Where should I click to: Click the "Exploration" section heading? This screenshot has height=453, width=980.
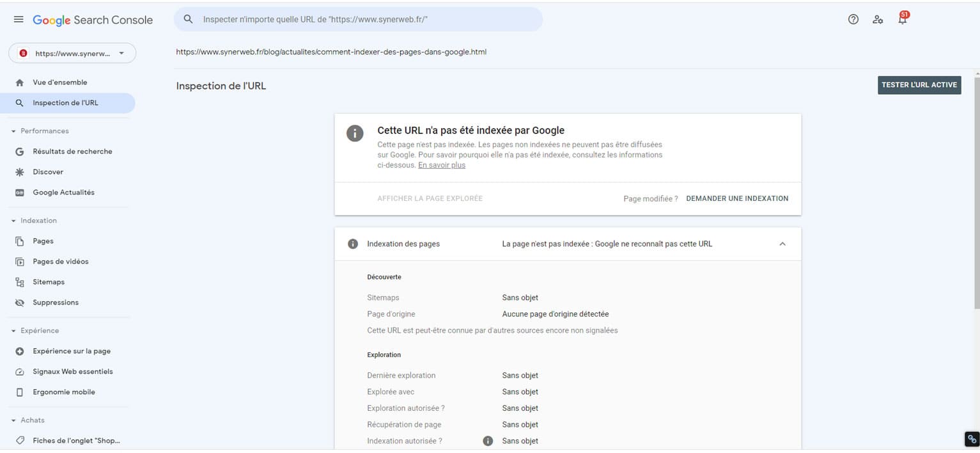click(384, 355)
